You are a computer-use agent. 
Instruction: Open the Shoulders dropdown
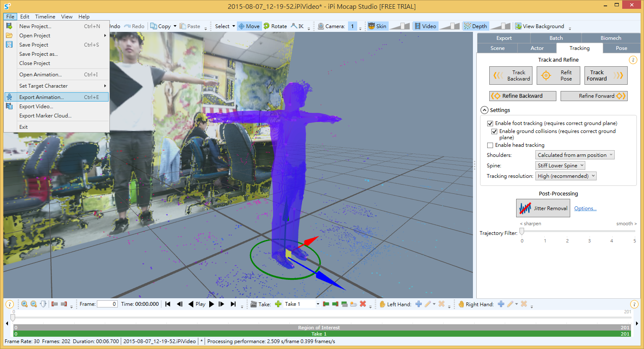[x=575, y=155]
